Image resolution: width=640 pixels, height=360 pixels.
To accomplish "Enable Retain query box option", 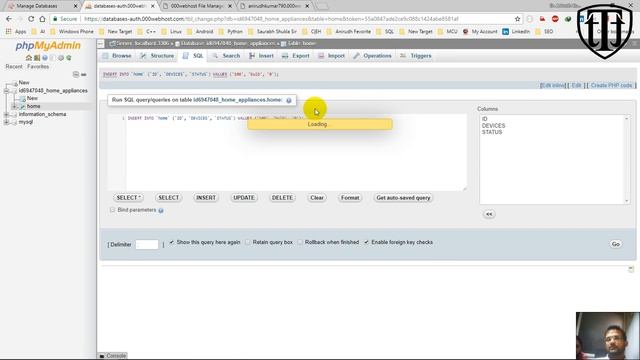I will coord(248,242).
